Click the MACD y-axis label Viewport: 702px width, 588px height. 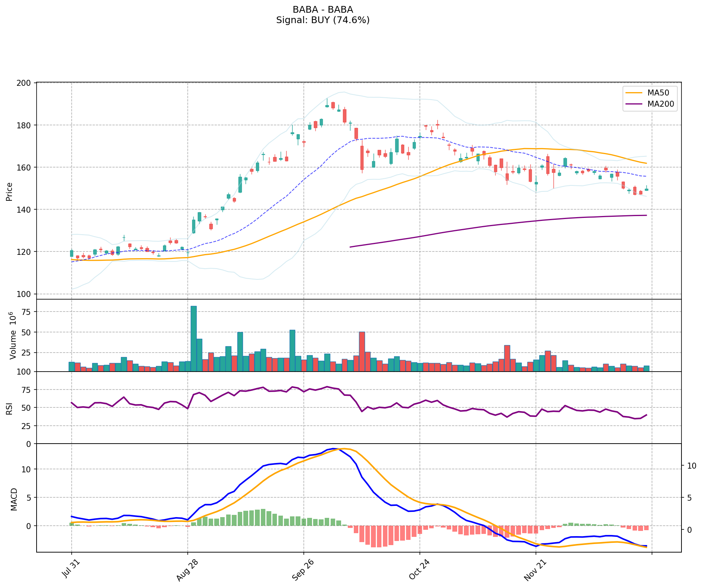coord(14,499)
